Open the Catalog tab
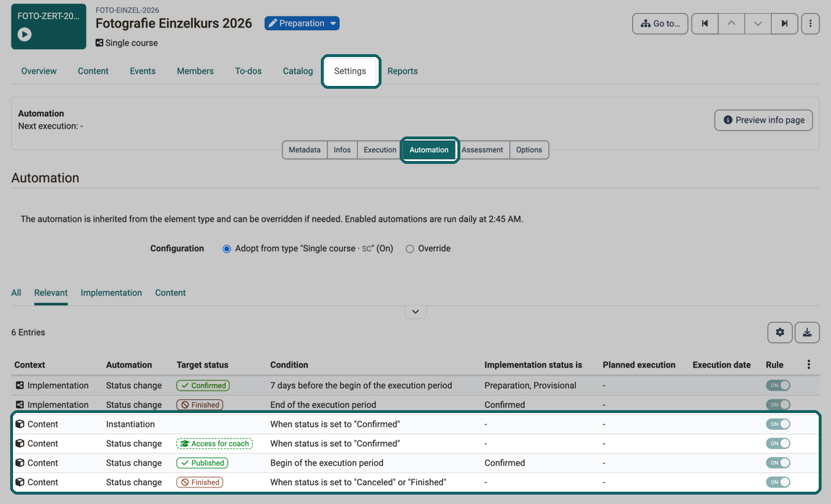 point(298,71)
